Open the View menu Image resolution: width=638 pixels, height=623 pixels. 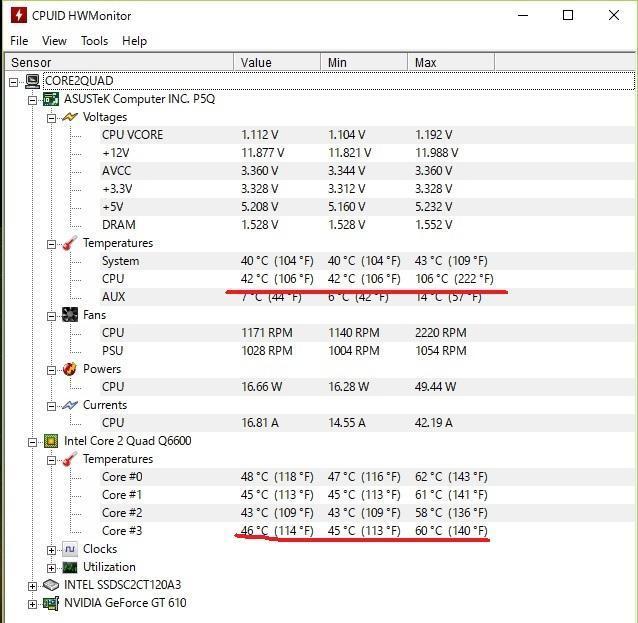(x=54, y=41)
